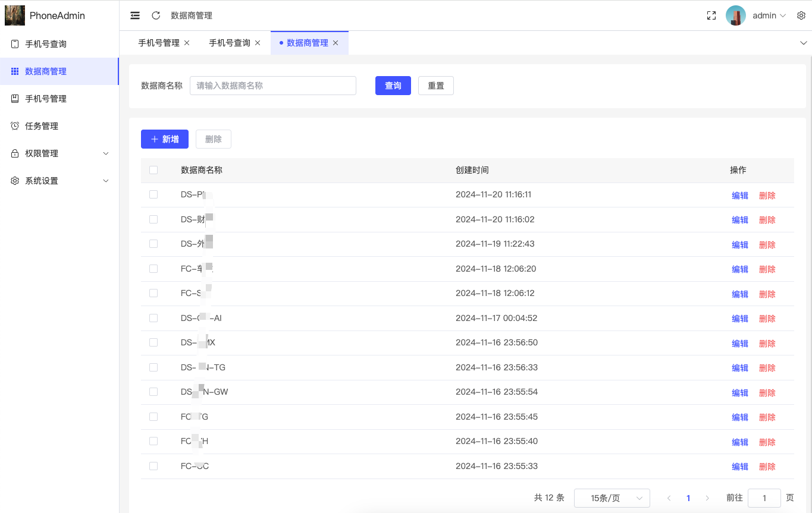Delete the row created 2024-11-16 23:56:33

tap(767, 368)
